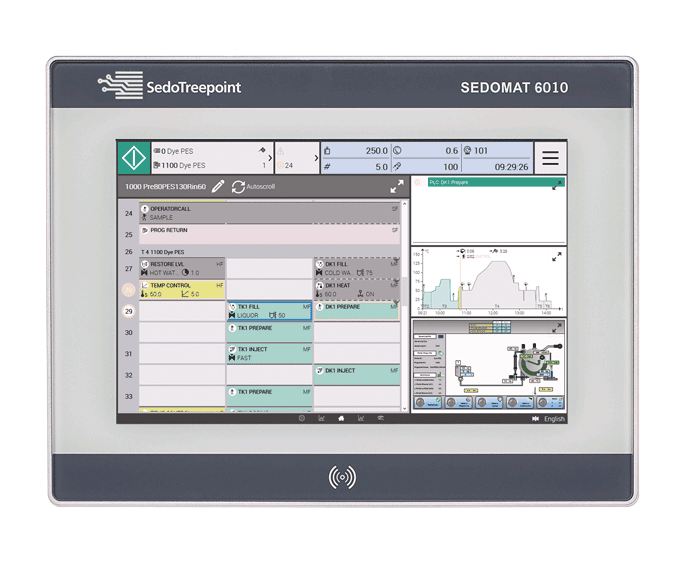This screenshot has height=563, width=680.
Task: Click the weight icon in status bar
Action: (x=327, y=151)
